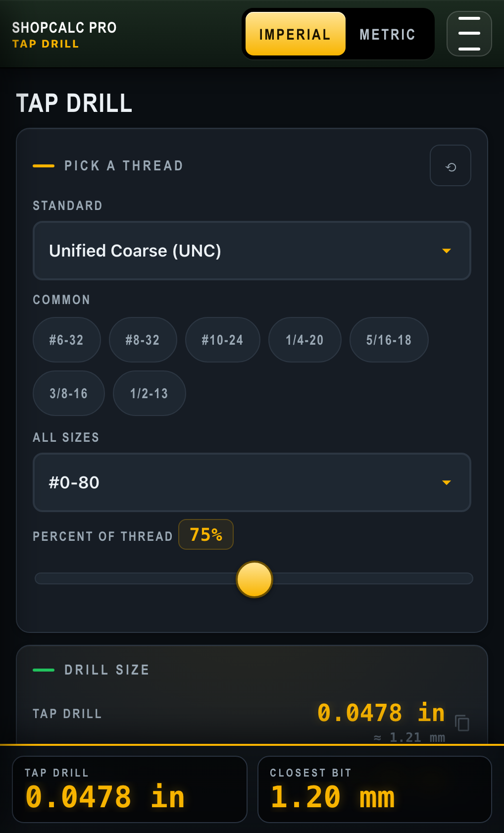504x833 pixels.
Task: Click the SHOPCALC PRO logo text
Action: pyautogui.click(x=64, y=28)
